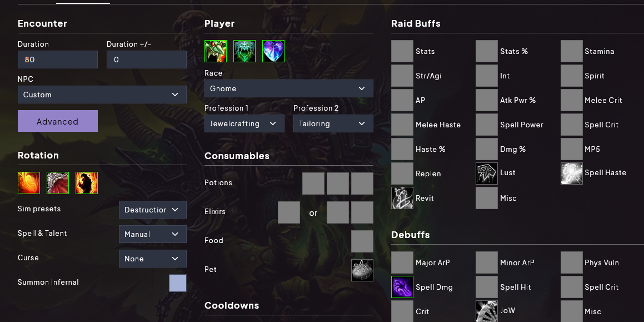Click the Spell Haste buff icon
This screenshot has width=644, height=322.
click(571, 173)
